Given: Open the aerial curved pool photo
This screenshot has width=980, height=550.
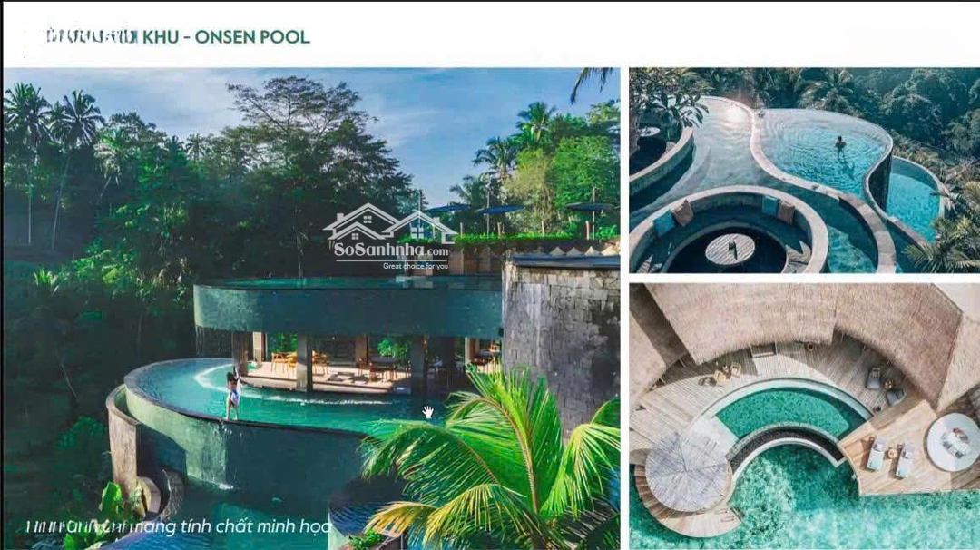Looking at the screenshot, I should click(804, 170).
